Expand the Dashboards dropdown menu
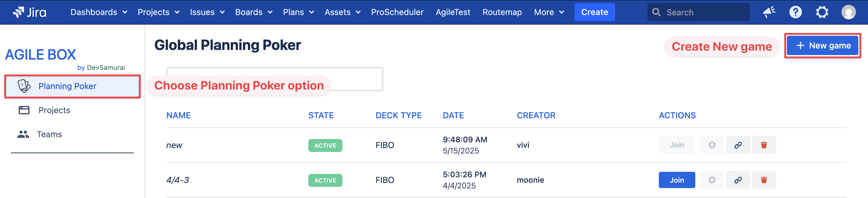Image resolution: width=868 pixels, height=198 pixels. tap(98, 12)
